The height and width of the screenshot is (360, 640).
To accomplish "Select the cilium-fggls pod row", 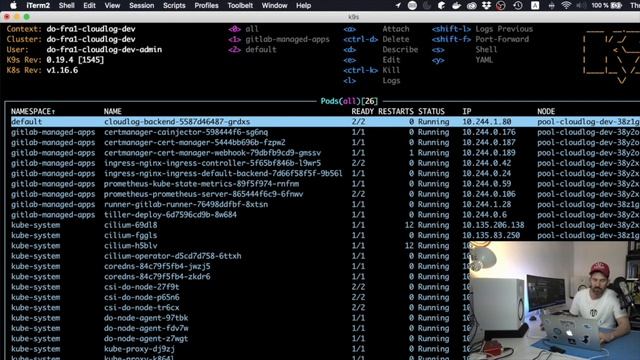I will coord(325,236).
